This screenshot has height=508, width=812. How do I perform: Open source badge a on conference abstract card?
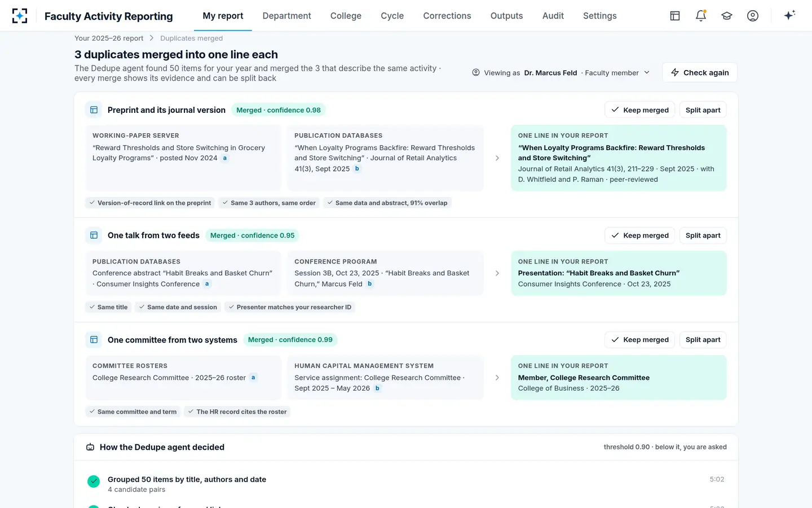[x=207, y=284]
